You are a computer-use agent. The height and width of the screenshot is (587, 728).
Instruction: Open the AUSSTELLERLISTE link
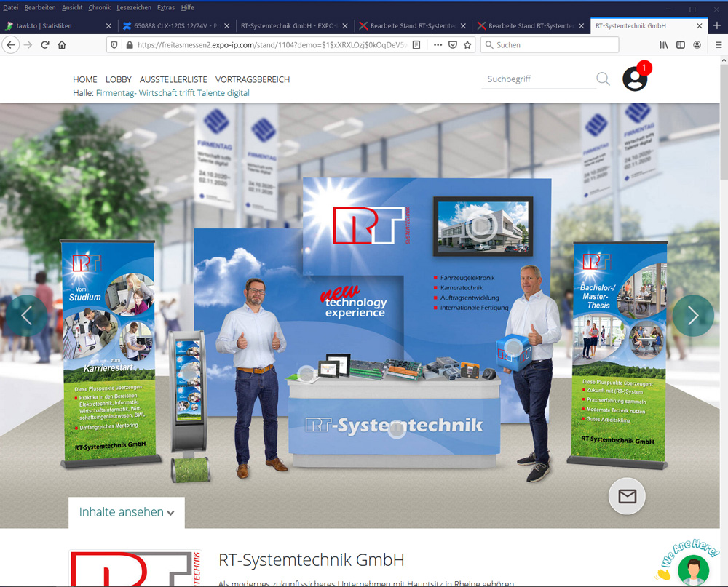(173, 79)
